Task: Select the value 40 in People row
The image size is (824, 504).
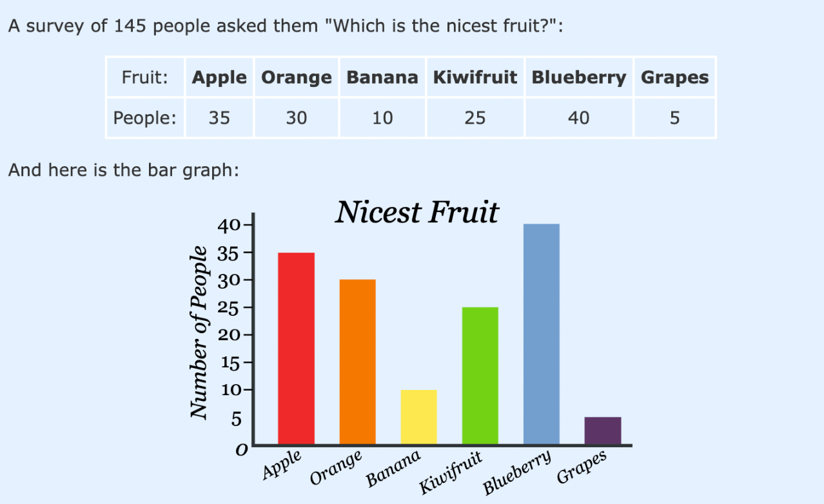Action: (579, 118)
